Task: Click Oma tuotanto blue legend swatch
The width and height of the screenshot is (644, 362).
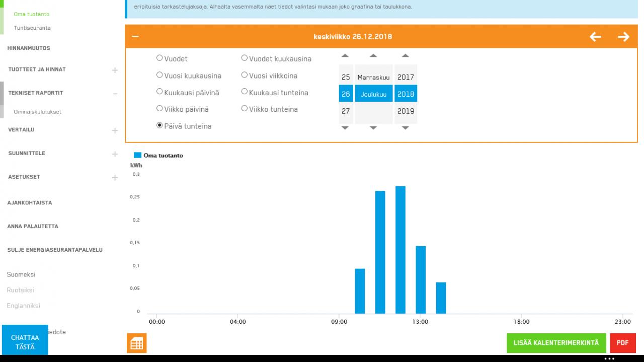Action: (137, 156)
